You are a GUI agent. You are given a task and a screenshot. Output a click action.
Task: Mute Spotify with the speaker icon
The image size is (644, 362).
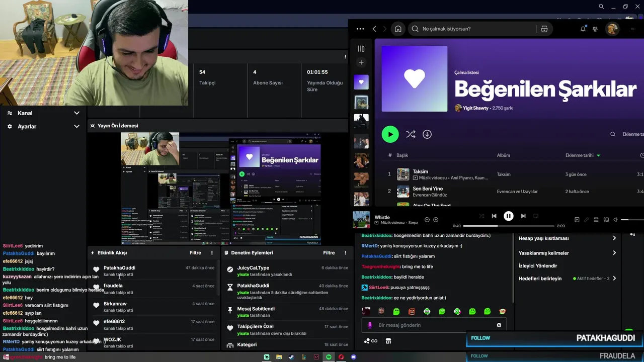615,220
